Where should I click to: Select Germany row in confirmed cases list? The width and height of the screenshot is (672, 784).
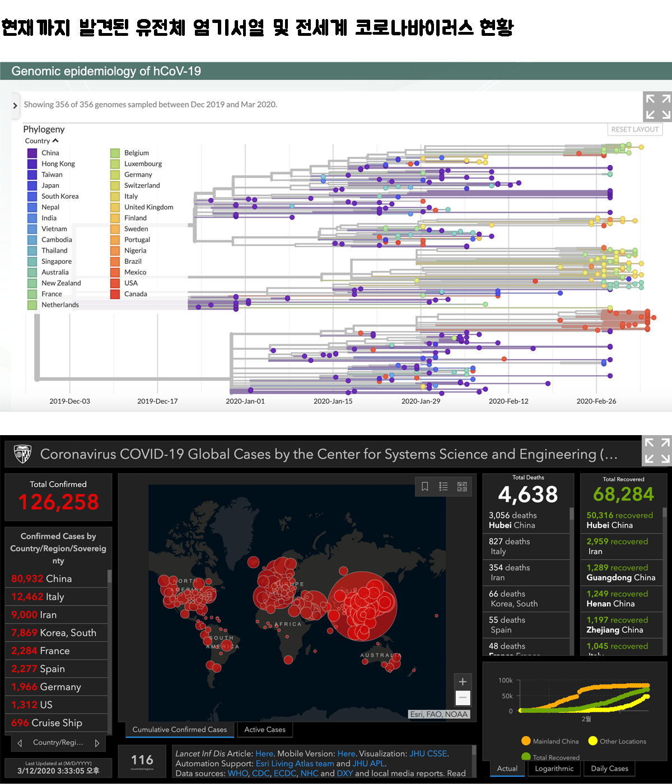(x=56, y=687)
